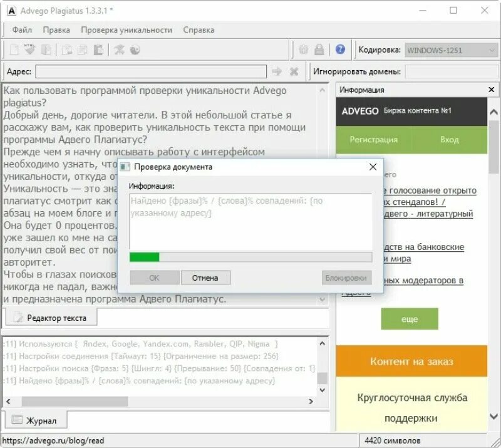This screenshot has height=448, width=501.
Task: Click log panel scrollbar up arrow
Action: (322, 343)
